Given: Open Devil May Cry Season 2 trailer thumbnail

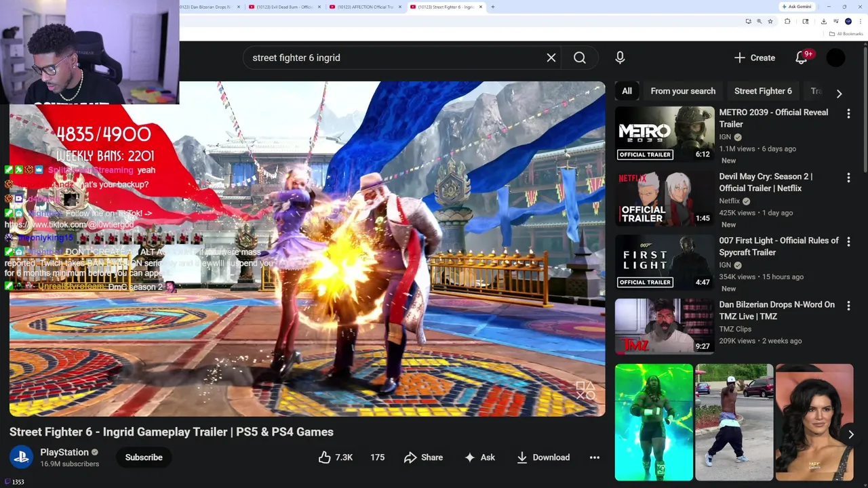Looking at the screenshot, I should click(x=665, y=198).
